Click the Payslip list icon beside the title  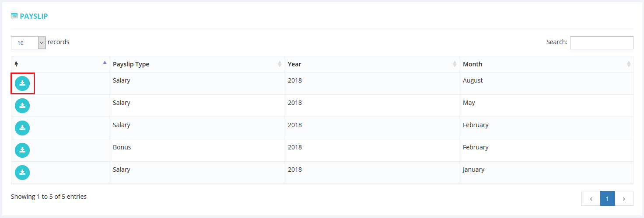(14, 16)
